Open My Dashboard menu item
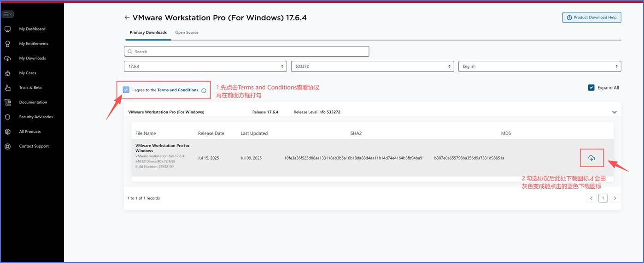This screenshot has height=263, width=644. pos(32,29)
